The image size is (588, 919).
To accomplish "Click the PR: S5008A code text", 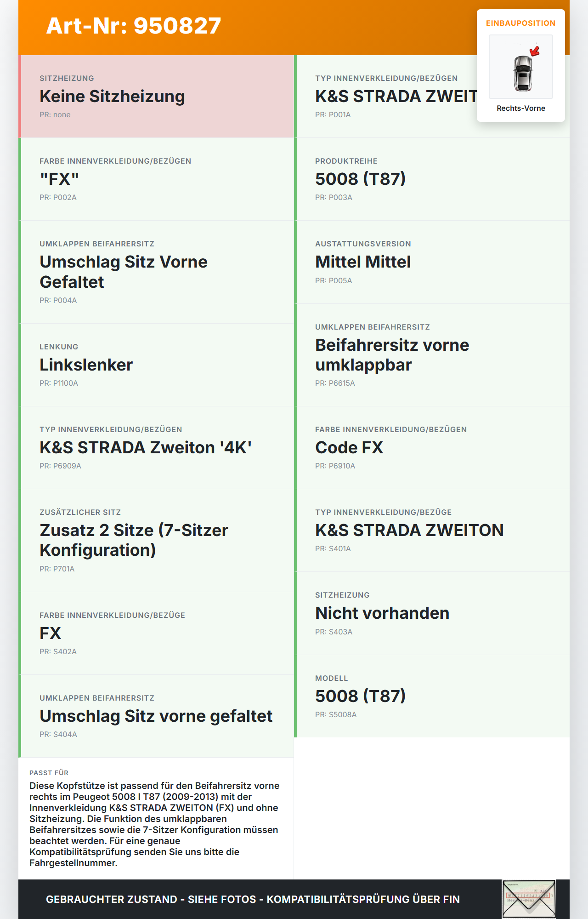I will coord(335,714).
